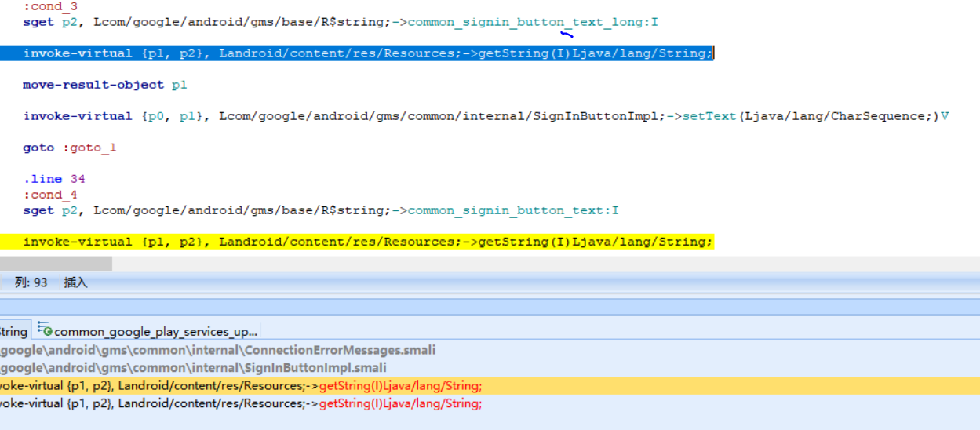
Task: Click the '.line 34' directive
Action: 54,179
